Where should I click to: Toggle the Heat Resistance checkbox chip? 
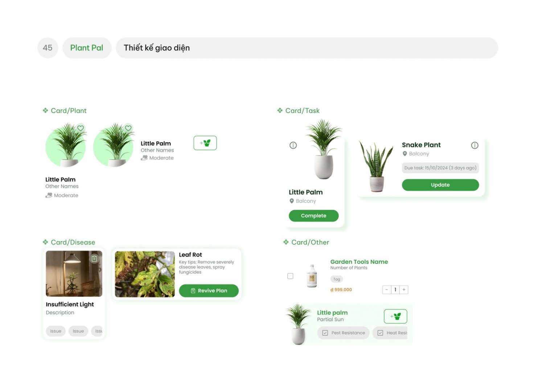pos(390,333)
